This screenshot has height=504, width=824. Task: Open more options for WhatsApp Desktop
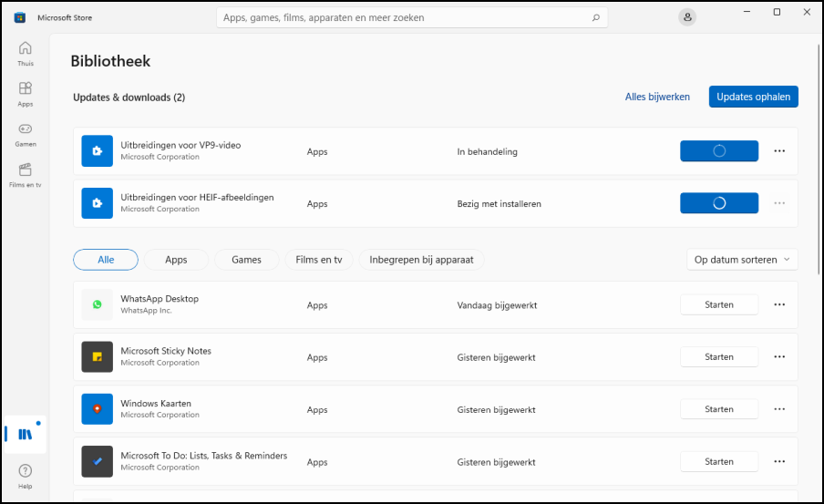point(779,304)
